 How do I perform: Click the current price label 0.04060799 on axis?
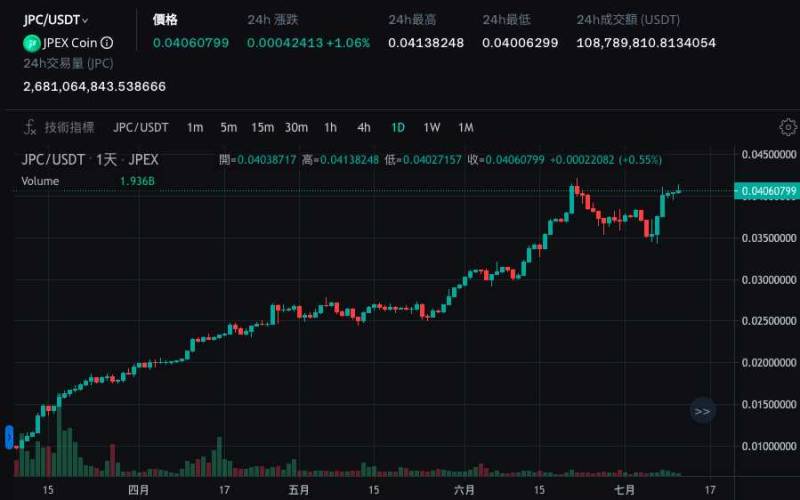767,191
